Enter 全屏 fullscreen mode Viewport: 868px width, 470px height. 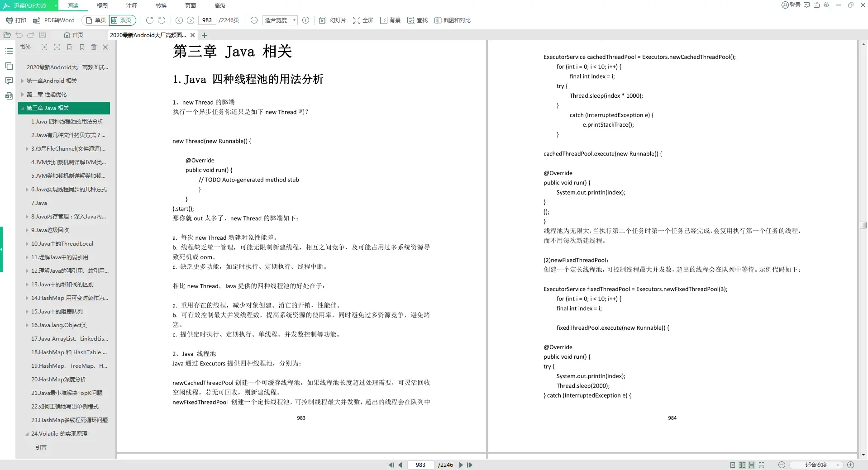[x=362, y=20]
